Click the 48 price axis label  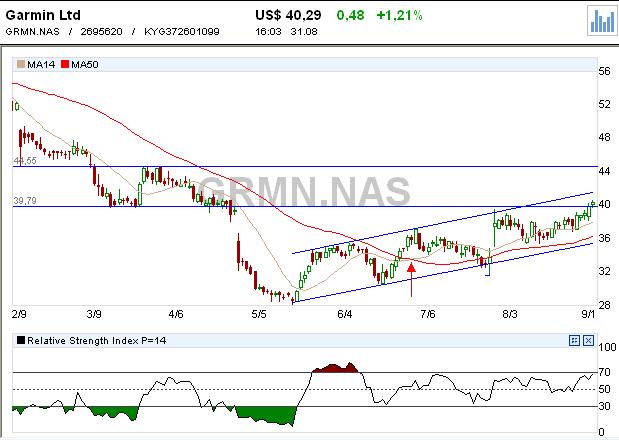pos(604,137)
